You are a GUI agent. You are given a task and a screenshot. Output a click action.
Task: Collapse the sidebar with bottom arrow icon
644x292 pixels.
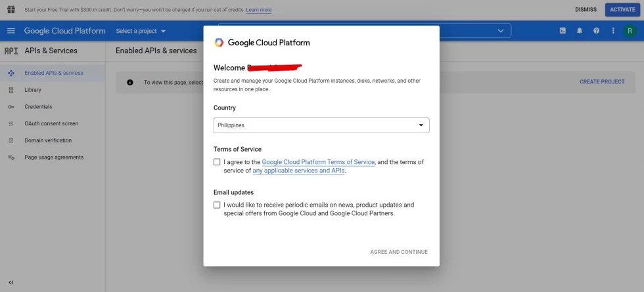tap(11, 283)
